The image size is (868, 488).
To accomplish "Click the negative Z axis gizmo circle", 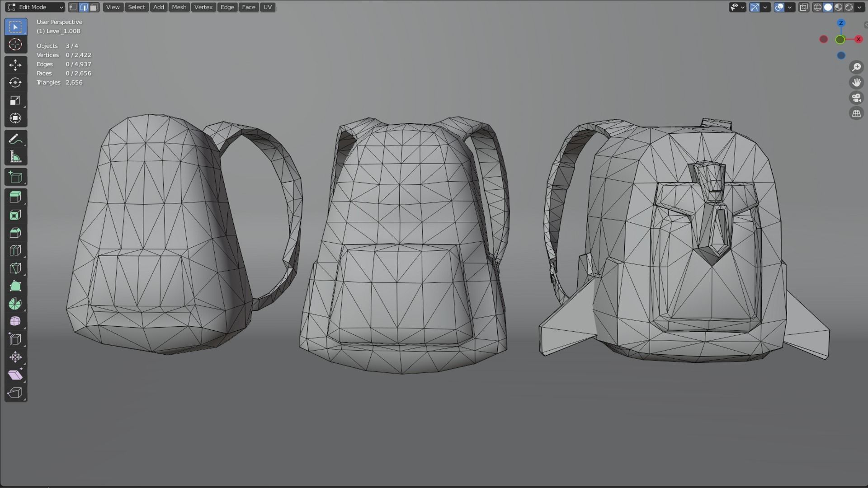I will (841, 56).
